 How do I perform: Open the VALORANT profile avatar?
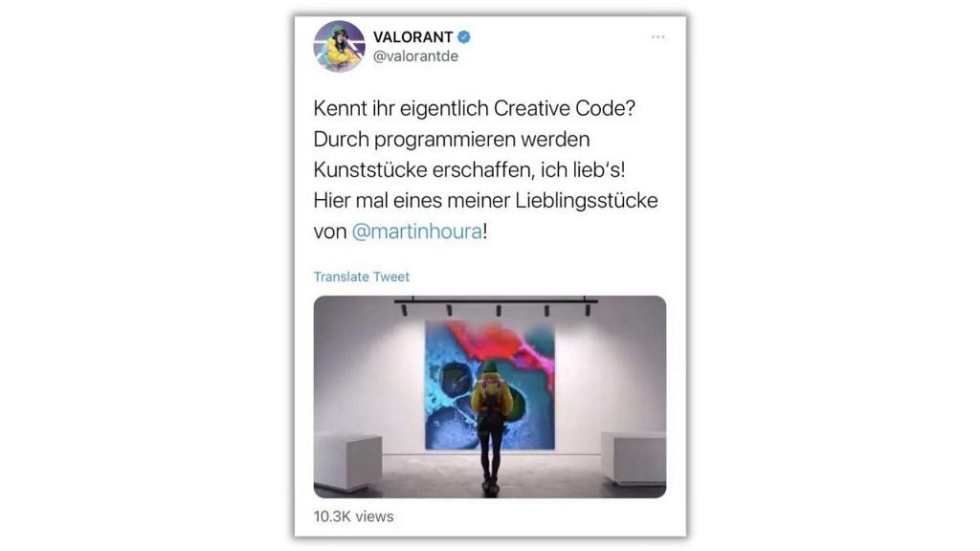[x=340, y=46]
